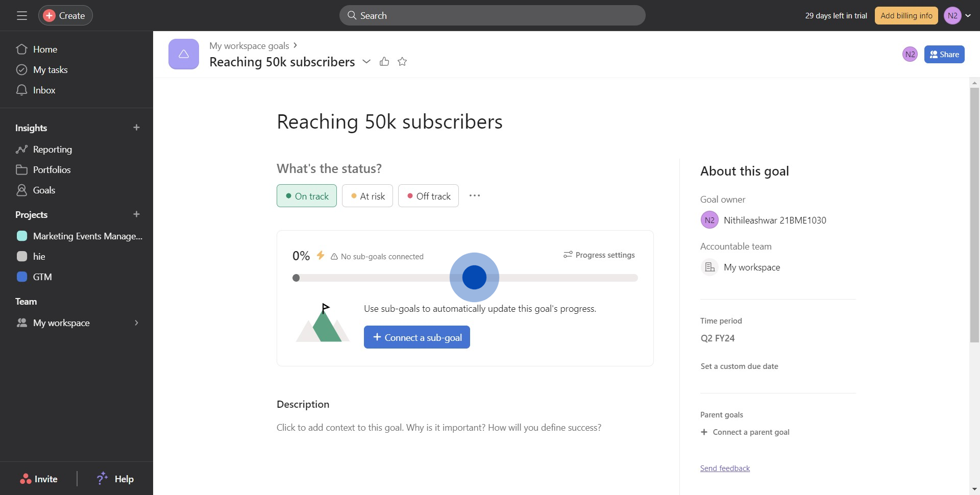Open account menu dropdown arrow
980x495 pixels.
click(968, 16)
